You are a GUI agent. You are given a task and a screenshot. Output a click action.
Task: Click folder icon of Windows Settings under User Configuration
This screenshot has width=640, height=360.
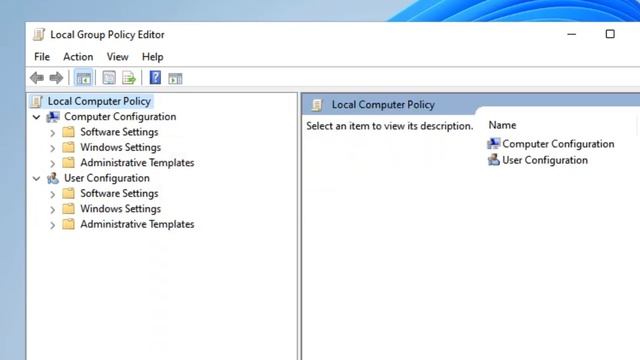tap(69, 209)
